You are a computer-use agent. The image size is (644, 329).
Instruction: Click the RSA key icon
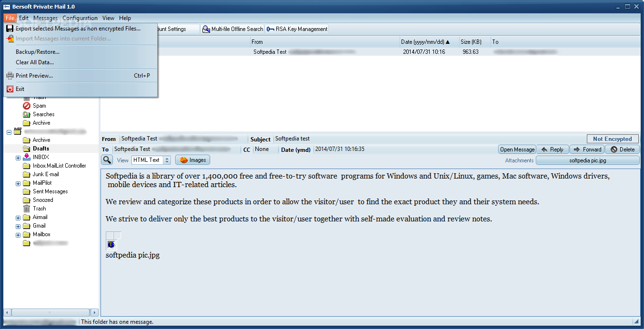271,29
